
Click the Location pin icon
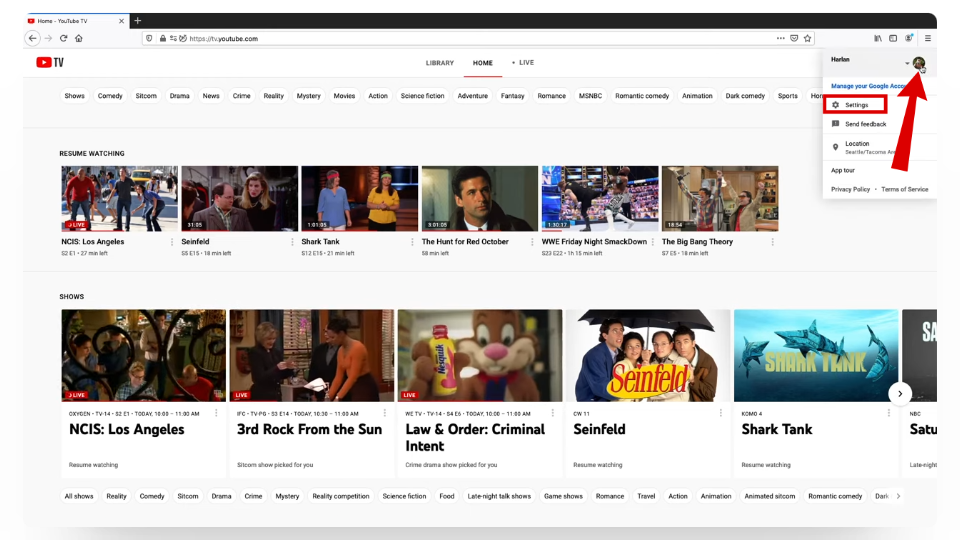click(x=835, y=147)
